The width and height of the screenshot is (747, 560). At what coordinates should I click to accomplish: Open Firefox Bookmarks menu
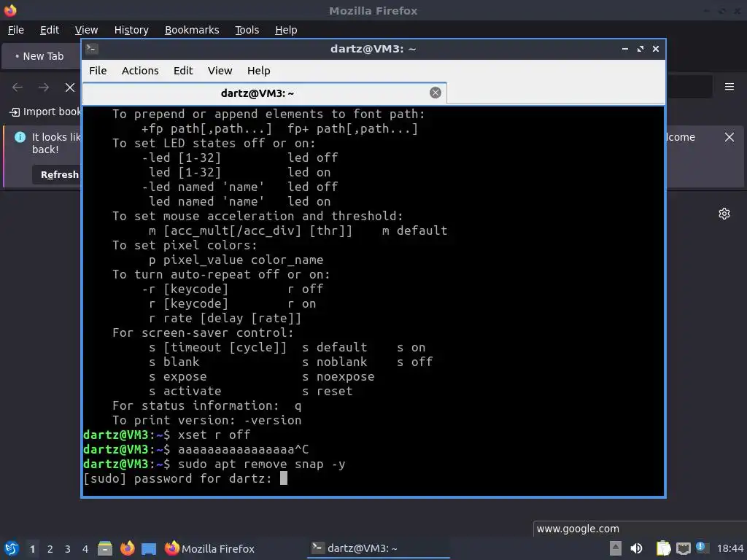click(x=192, y=30)
